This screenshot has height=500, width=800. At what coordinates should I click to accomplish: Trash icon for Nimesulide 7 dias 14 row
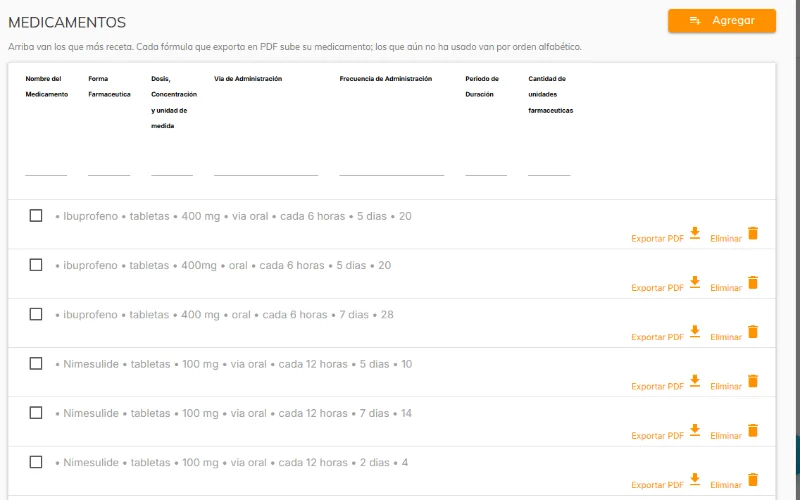click(x=753, y=430)
